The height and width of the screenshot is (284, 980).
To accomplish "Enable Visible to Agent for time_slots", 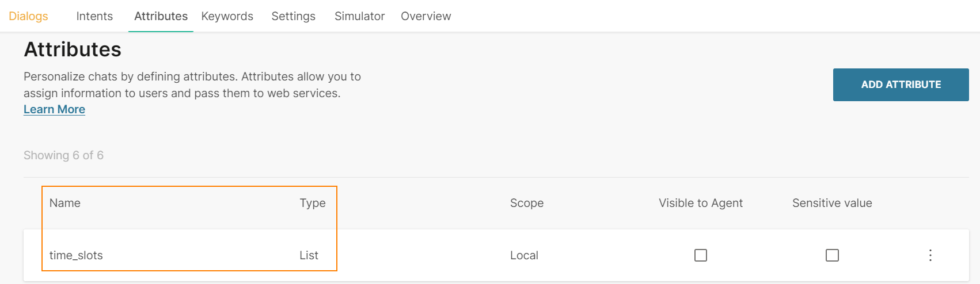I will click(700, 255).
